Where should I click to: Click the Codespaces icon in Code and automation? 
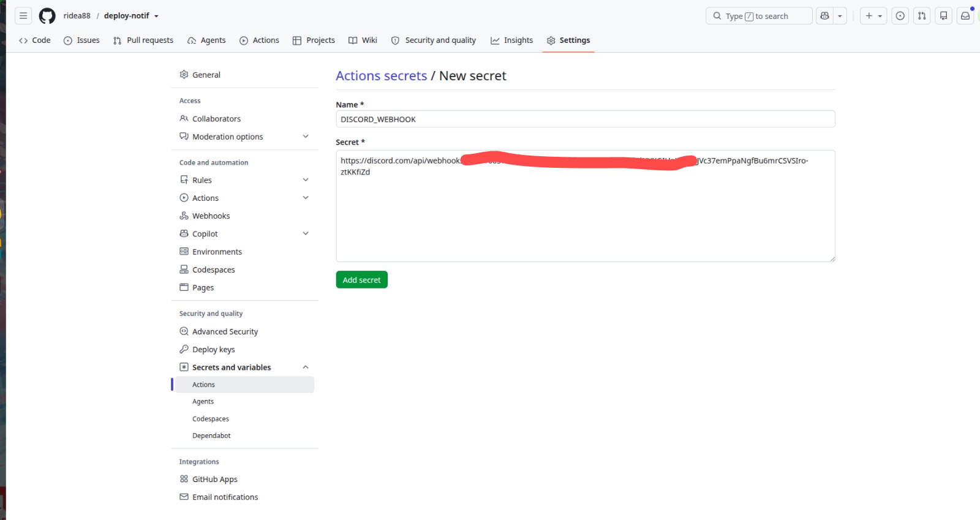[184, 269]
